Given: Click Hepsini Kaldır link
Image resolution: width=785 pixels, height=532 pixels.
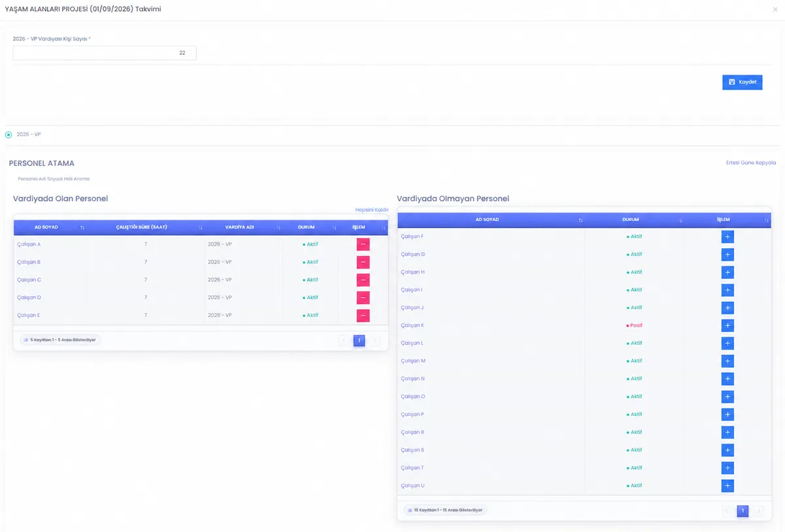Looking at the screenshot, I should point(372,210).
